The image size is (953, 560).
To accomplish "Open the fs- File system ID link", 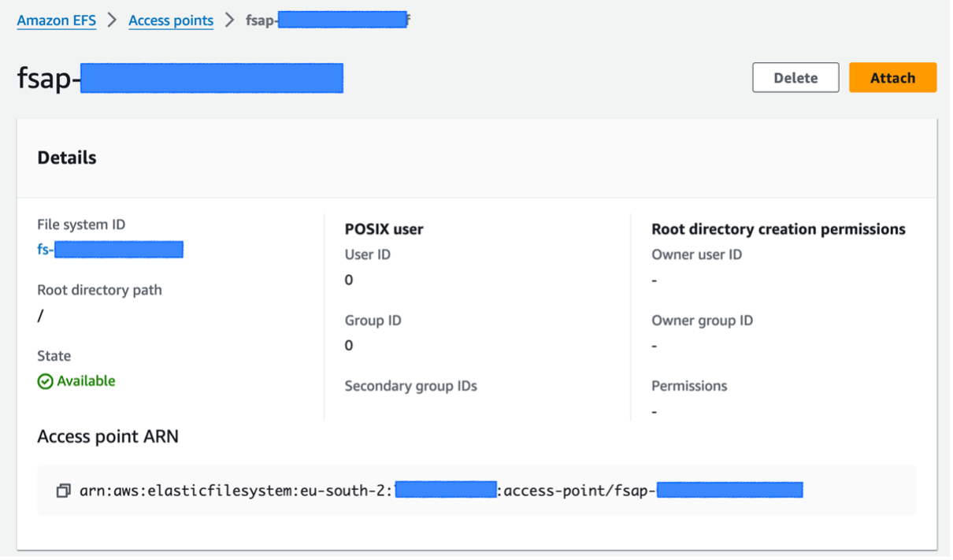I will tap(110, 250).
